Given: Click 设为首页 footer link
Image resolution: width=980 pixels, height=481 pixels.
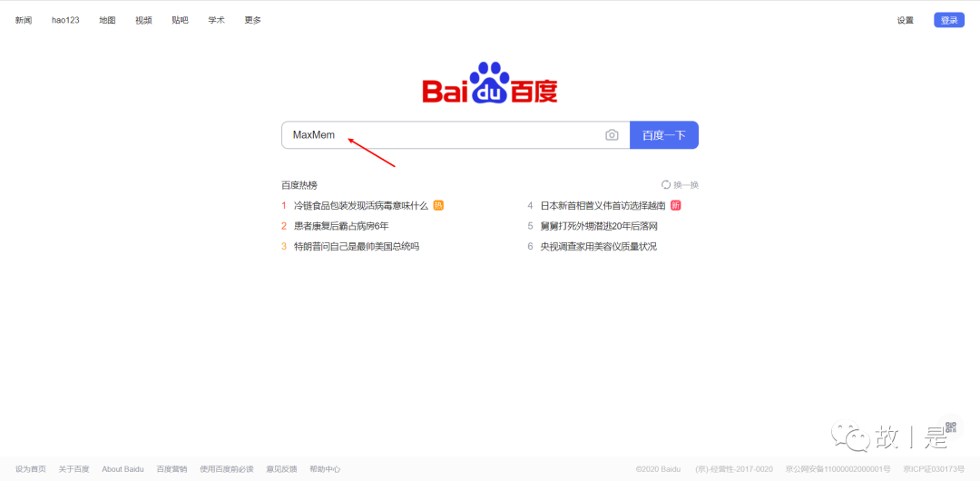Looking at the screenshot, I should tap(31, 469).
